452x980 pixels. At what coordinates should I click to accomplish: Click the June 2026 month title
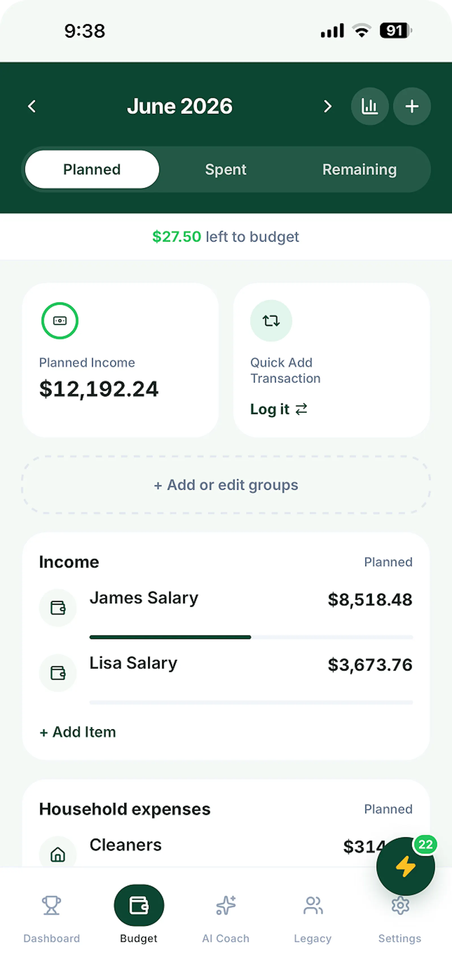tap(180, 106)
